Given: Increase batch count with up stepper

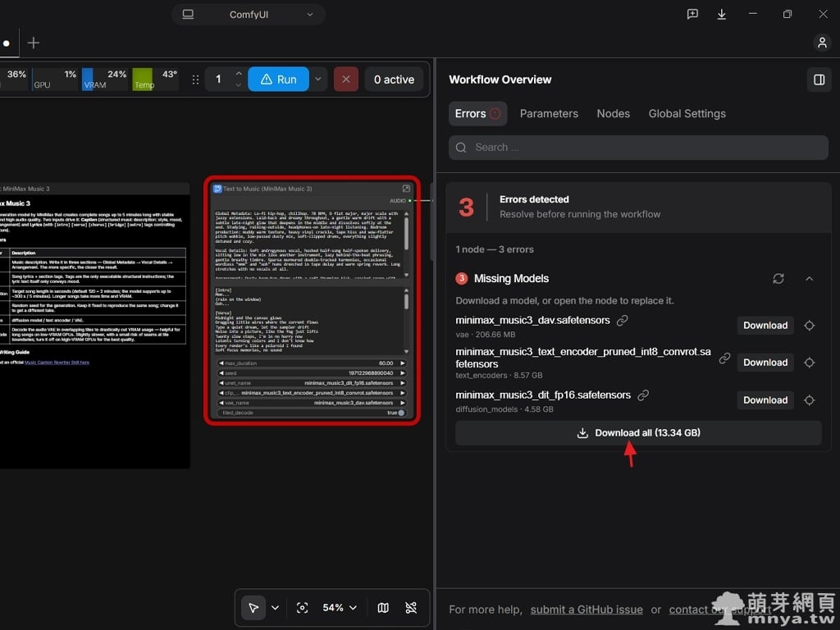Looking at the screenshot, I should [x=239, y=74].
